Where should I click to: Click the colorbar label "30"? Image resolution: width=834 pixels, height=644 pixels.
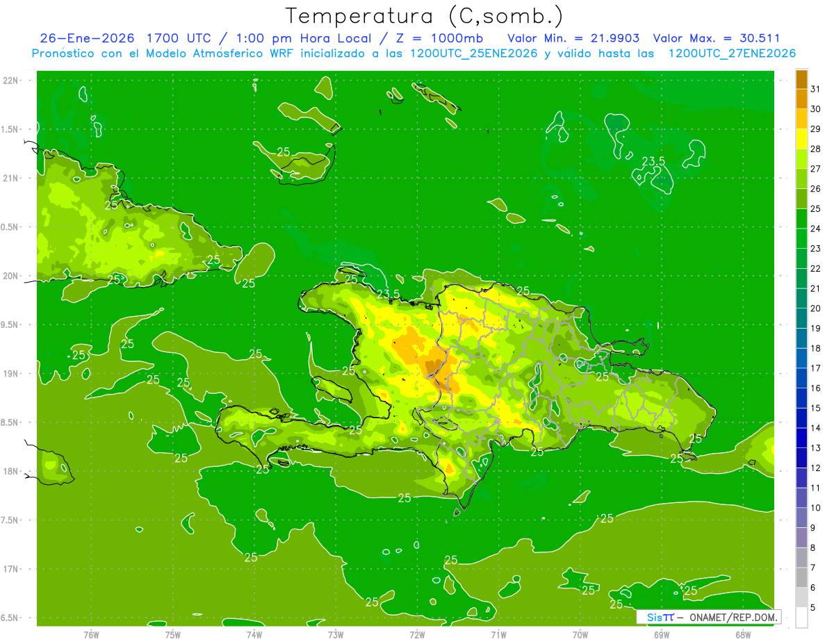[816, 109]
